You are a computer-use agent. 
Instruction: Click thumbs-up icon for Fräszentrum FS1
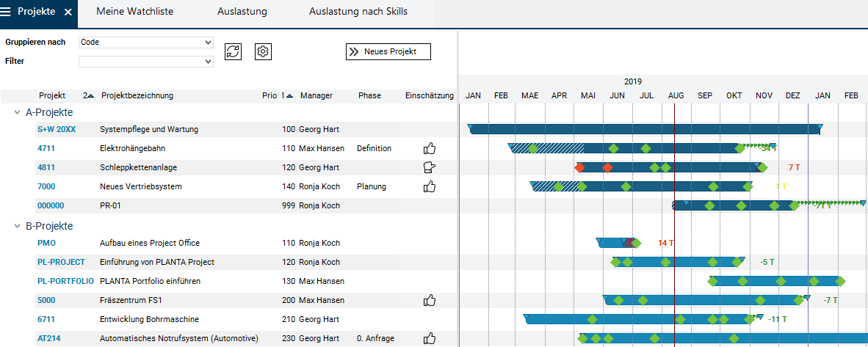tap(430, 300)
